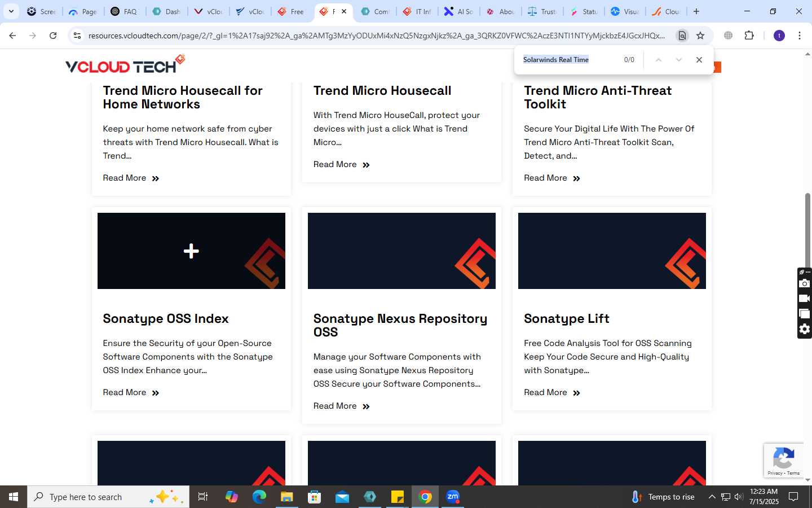Read More on Trend Micro Housecall for Home Networks
Viewport: 812px width, 508px height.
click(131, 178)
